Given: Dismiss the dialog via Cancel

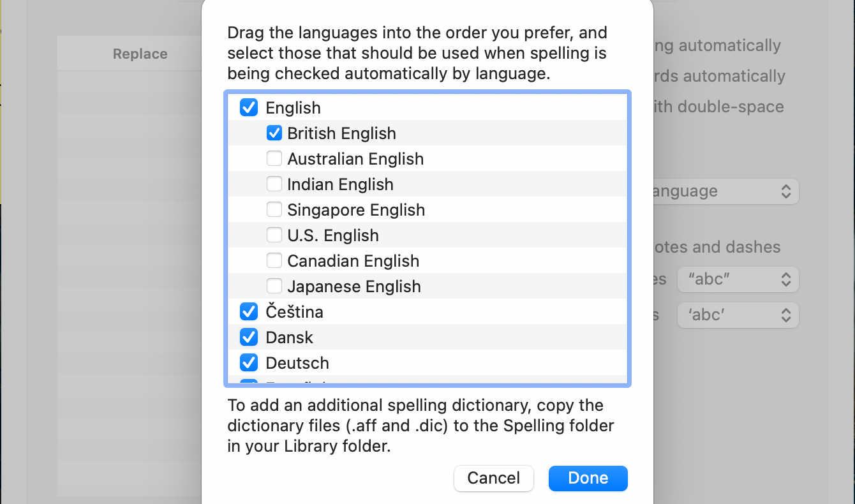Looking at the screenshot, I should coord(493,478).
